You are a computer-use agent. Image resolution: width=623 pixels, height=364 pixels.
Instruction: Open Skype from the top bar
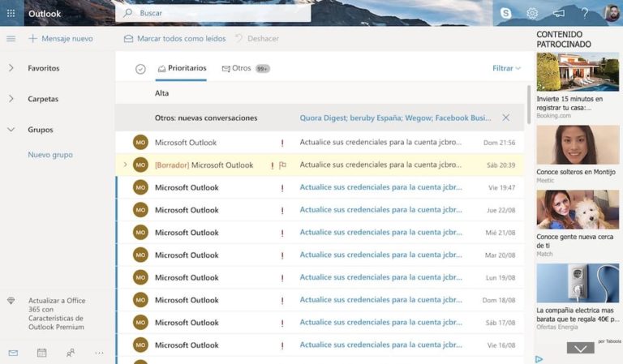click(x=506, y=13)
